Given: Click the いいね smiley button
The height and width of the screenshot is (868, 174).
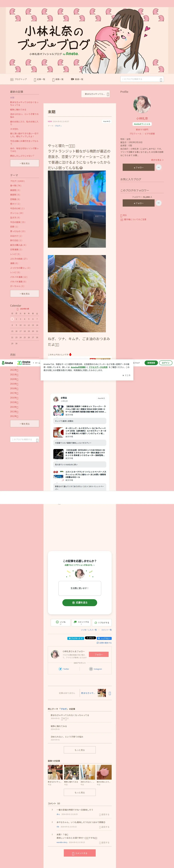Looking at the screenshot, I should click(x=60, y=623).
